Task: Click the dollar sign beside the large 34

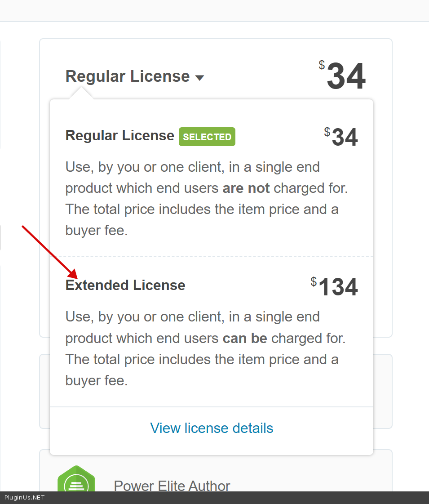Action: [x=322, y=65]
